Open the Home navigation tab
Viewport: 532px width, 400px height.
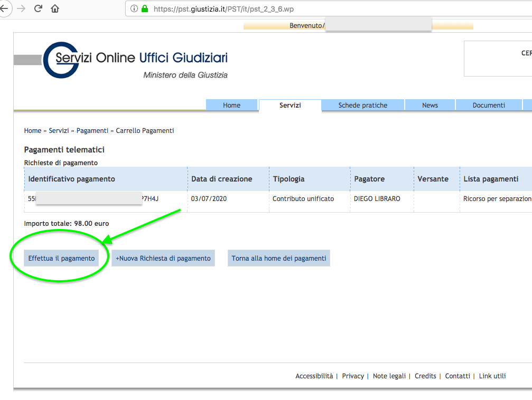[232, 105]
